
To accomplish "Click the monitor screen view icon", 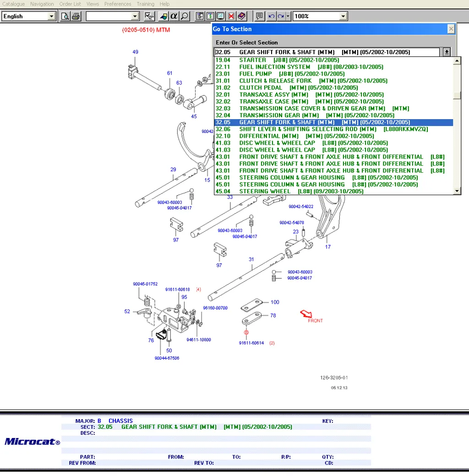I will (221, 16).
